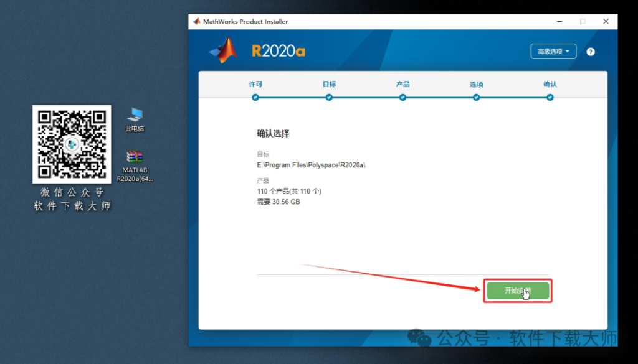Click the MathWorks icon in the title bar
This screenshot has width=638, height=364.
(x=196, y=21)
